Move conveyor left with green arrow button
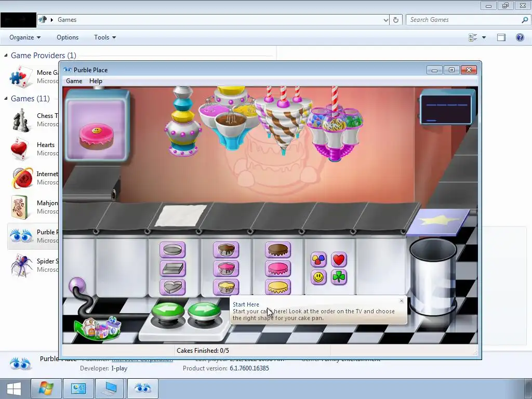The height and width of the screenshot is (399, 532). pos(168,312)
